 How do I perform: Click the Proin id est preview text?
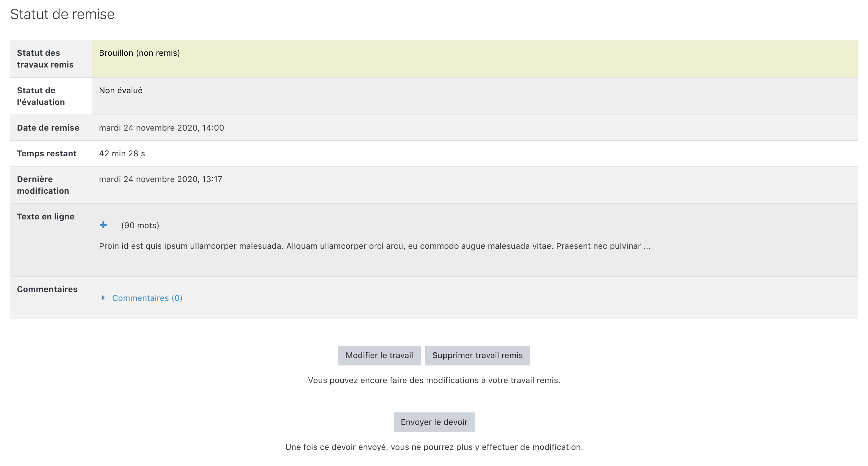click(x=374, y=246)
